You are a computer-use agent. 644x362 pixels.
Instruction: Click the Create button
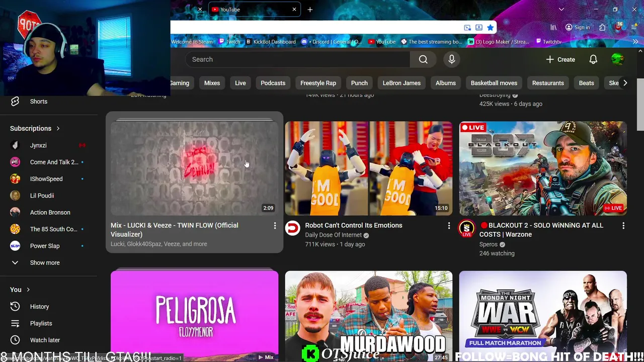click(x=560, y=59)
